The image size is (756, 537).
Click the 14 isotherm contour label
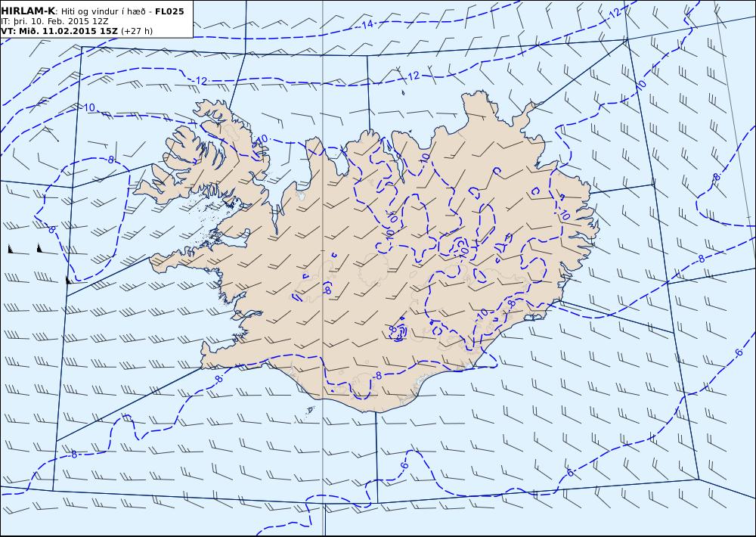click(x=368, y=23)
